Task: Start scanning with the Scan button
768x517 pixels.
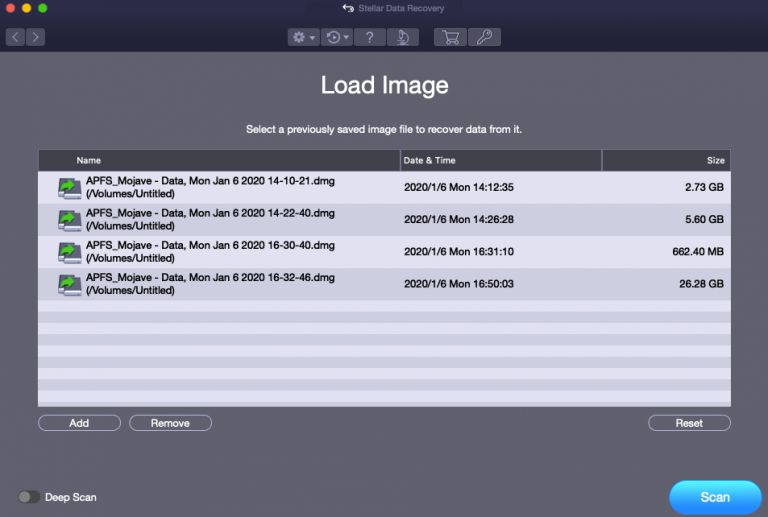Action: 715,497
